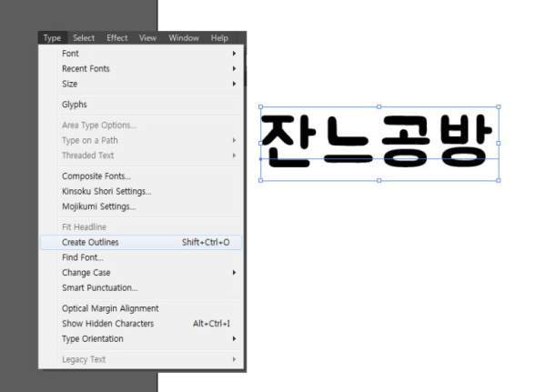Expand arrow beside Recent Fonts
This screenshot has width=546, height=392.
(x=235, y=68)
